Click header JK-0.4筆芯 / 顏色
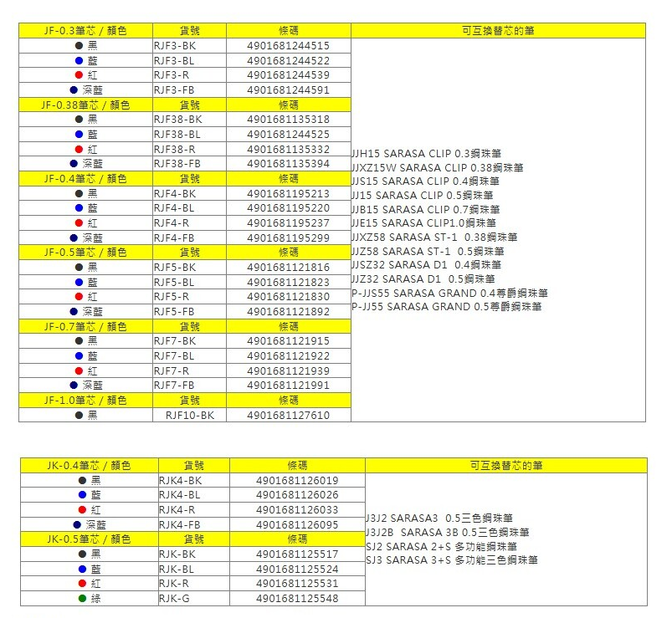This screenshot has height=618, width=672. (89, 466)
